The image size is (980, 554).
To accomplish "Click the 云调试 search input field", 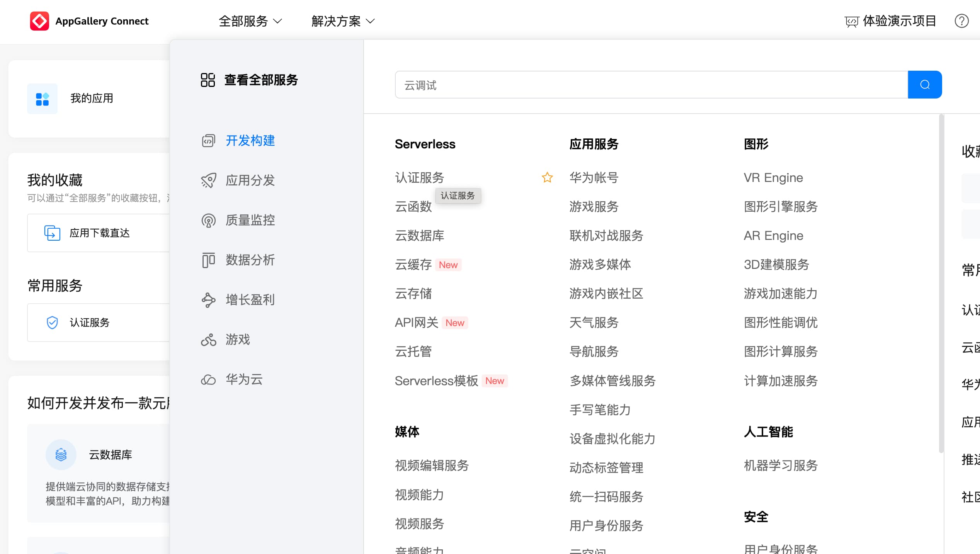I will pyautogui.click(x=651, y=85).
